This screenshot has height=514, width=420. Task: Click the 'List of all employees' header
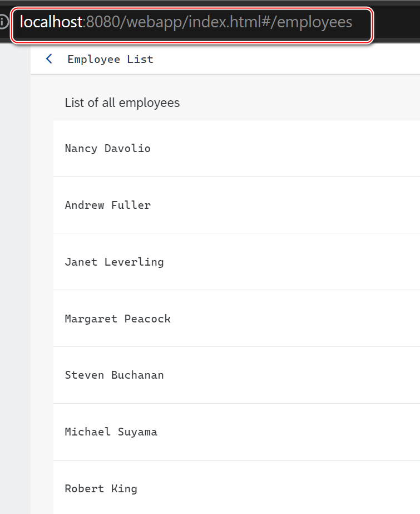122,103
